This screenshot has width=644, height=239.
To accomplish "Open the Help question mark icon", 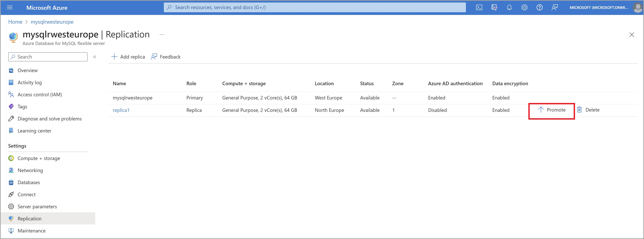I will tap(539, 8).
